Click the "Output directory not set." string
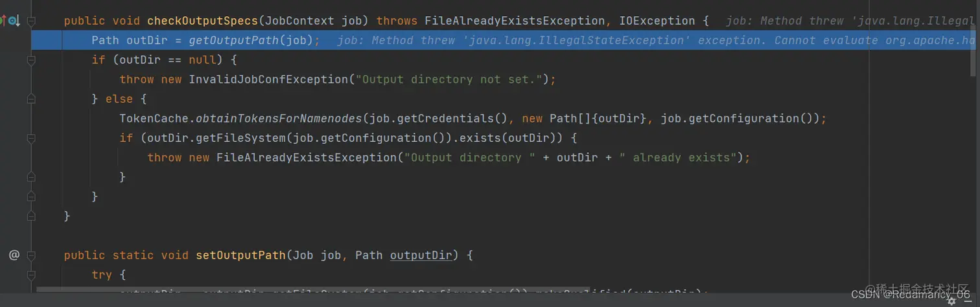980x307 pixels. coord(449,80)
